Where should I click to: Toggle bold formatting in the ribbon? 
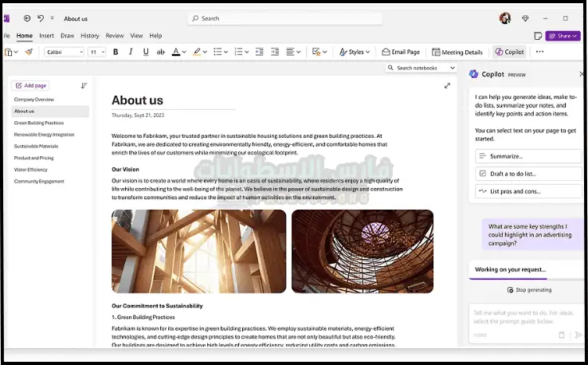[116, 52]
